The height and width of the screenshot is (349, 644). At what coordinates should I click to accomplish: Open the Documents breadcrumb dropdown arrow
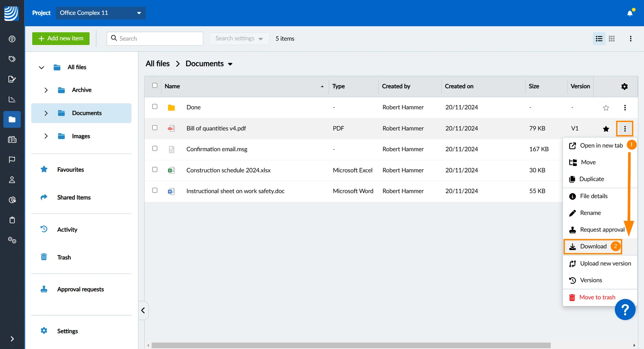(230, 64)
